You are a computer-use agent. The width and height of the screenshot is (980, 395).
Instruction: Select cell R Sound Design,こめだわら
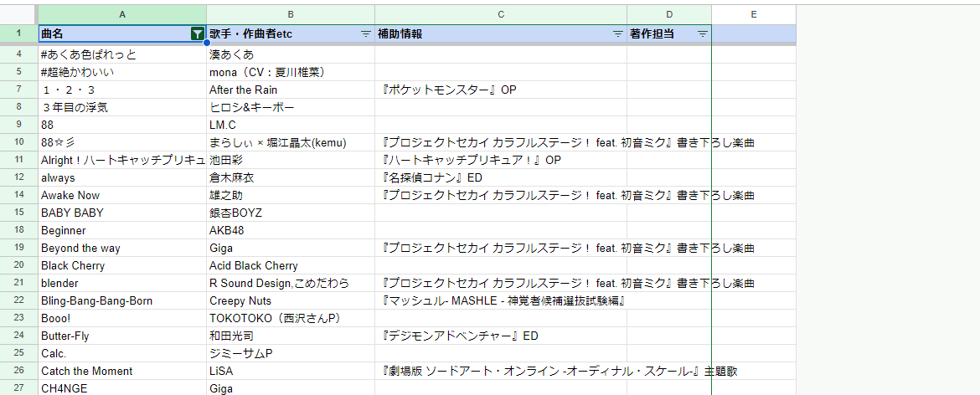291,284
